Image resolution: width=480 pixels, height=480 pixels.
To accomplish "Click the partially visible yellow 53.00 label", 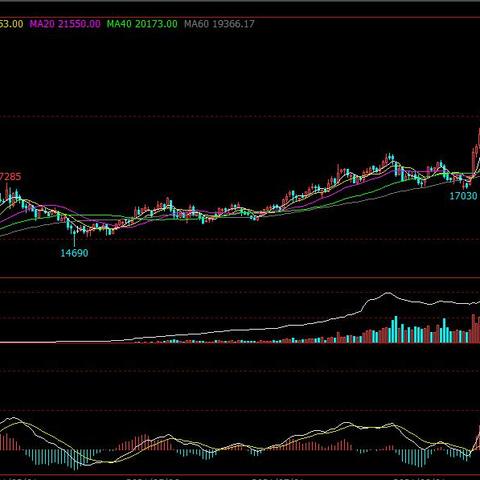I will [x=11, y=24].
